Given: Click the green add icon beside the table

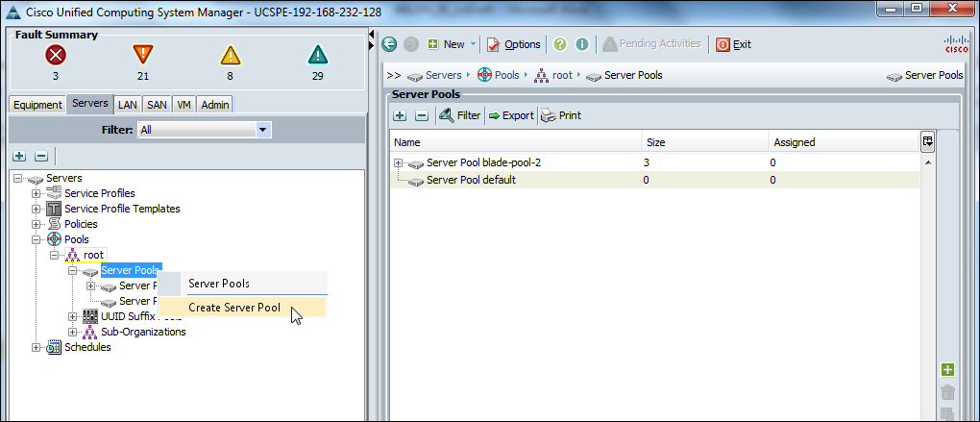Looking at the screenshot, I should click(947, 370).
